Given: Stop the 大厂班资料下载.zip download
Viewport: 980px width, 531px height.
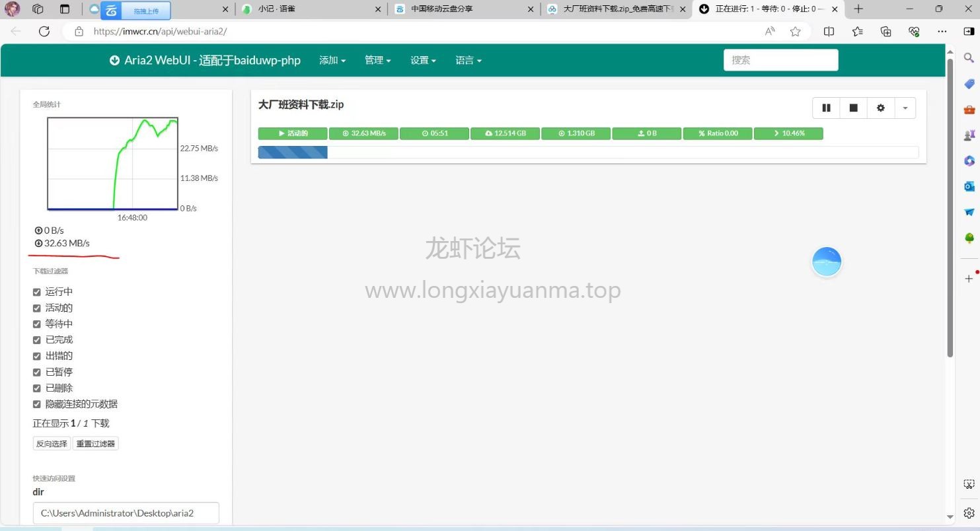Looking at the screenshot, I should [853, 108].
